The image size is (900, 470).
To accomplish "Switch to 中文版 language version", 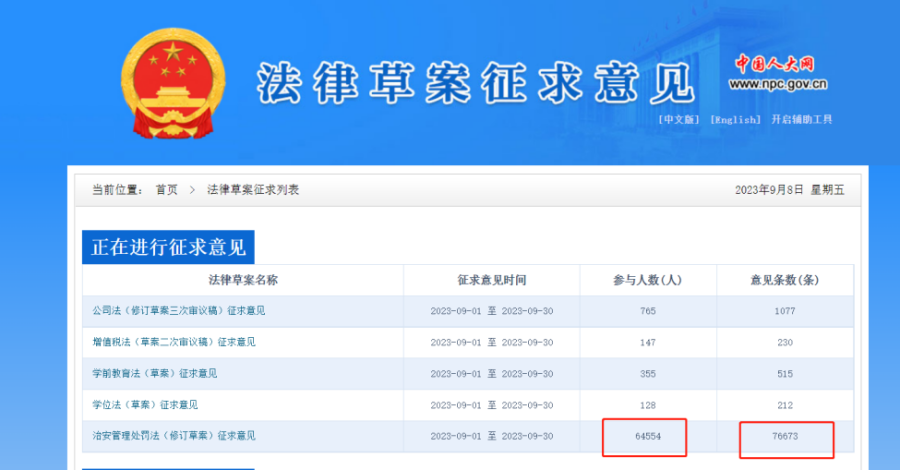I will click(679, 120).
